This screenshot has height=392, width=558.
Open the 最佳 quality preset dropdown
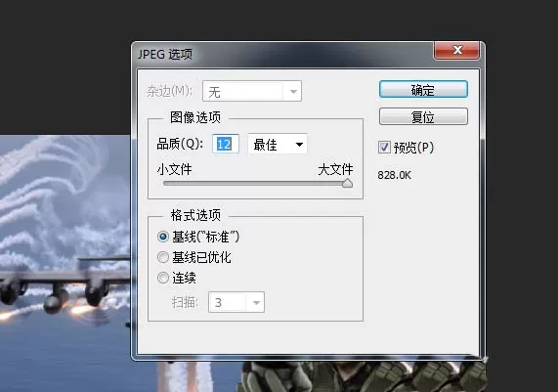coord(278,145)
